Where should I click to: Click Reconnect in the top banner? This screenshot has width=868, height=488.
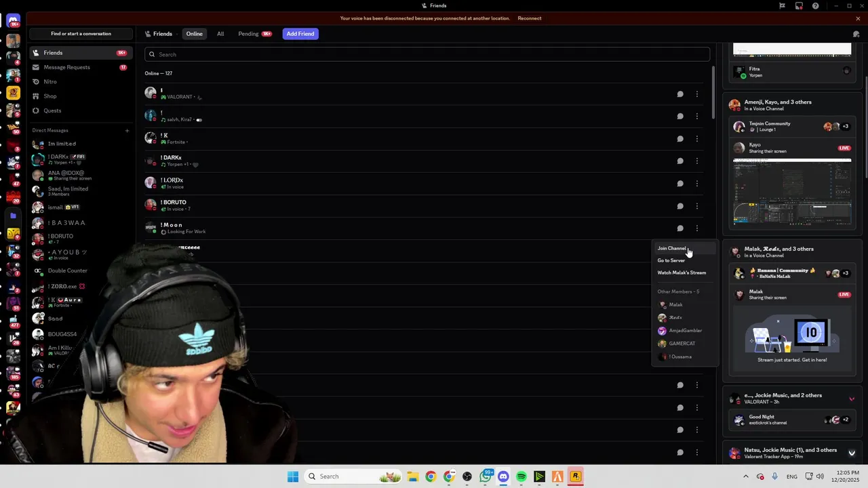[530, 18]
